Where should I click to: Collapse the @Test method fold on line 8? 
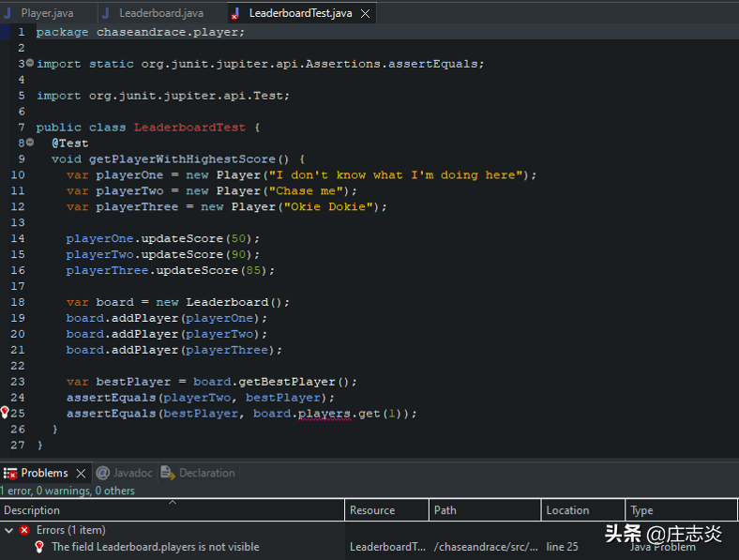coord(29,143)
